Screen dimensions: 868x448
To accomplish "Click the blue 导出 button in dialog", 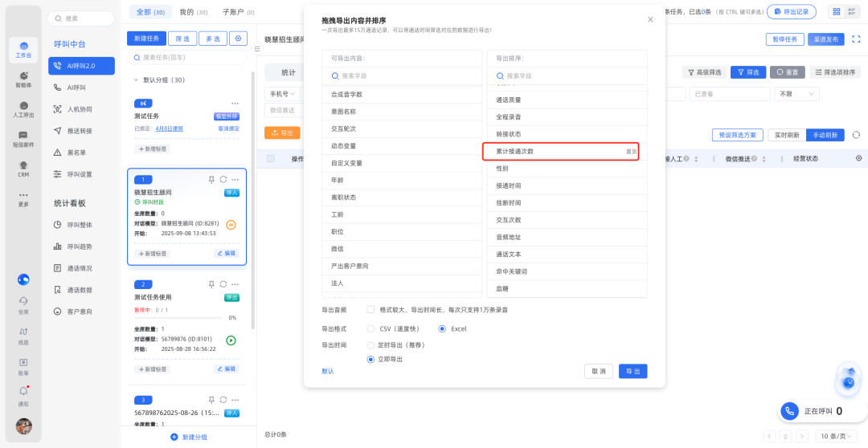I will tap(633, 371).
